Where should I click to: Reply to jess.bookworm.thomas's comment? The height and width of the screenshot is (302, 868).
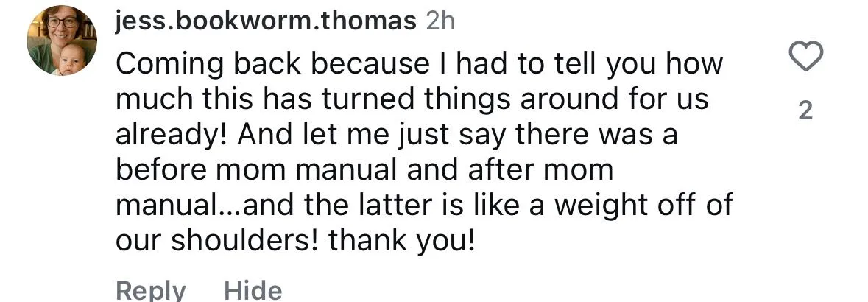point(151,291)
